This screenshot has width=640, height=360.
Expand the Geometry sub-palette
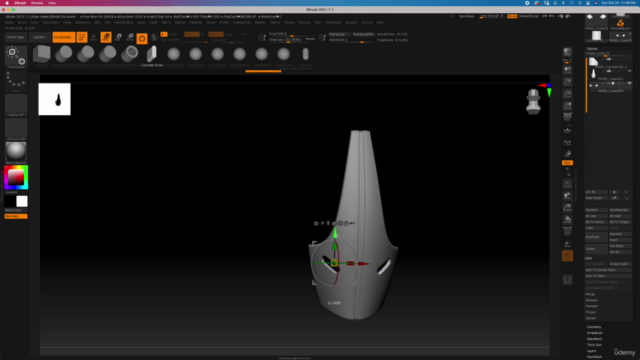pos(594,327)
